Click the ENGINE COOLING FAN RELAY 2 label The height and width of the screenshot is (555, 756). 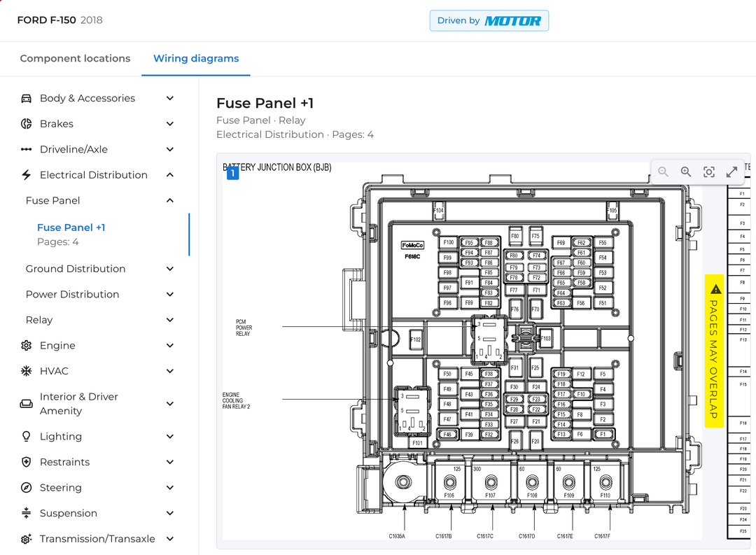(237, 401)
